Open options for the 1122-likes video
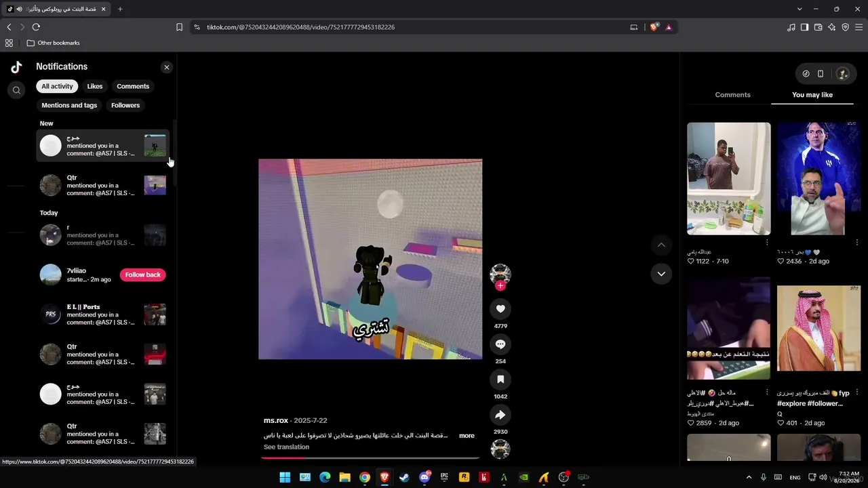The image size is (868, 488). tap(767, 242)
